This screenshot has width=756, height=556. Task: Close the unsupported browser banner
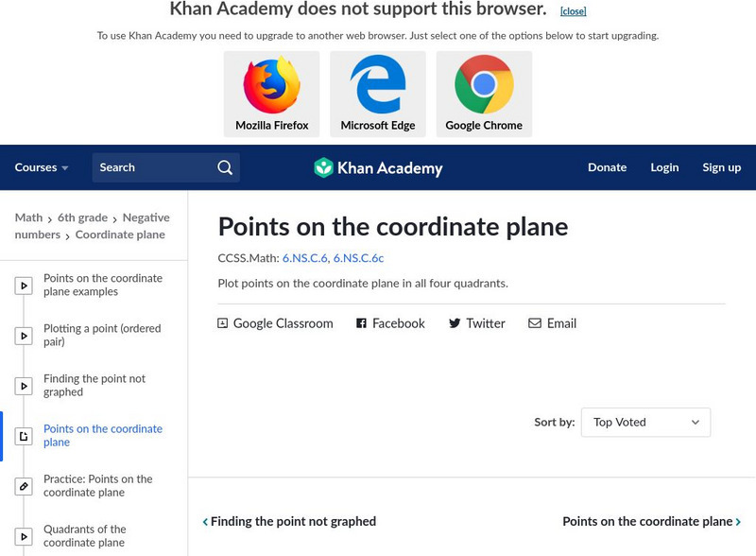pyautogui.click(x=573, y=11)
